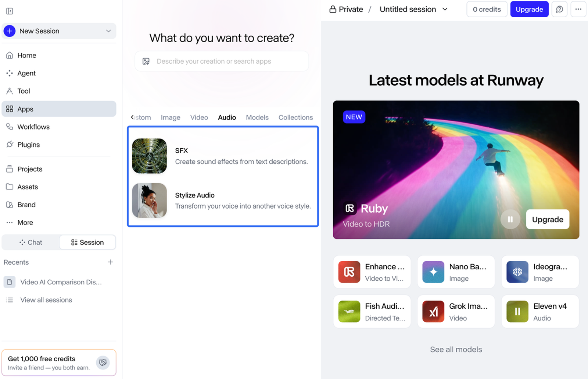The width and height of the screenshot is (588, 379).
Task: Switch to Chat mode
Action: (x=31, y=242)
